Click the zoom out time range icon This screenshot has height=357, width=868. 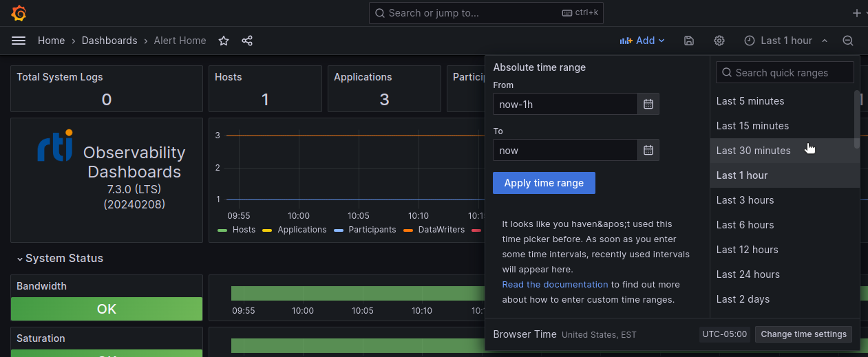(x=848, y=41)
